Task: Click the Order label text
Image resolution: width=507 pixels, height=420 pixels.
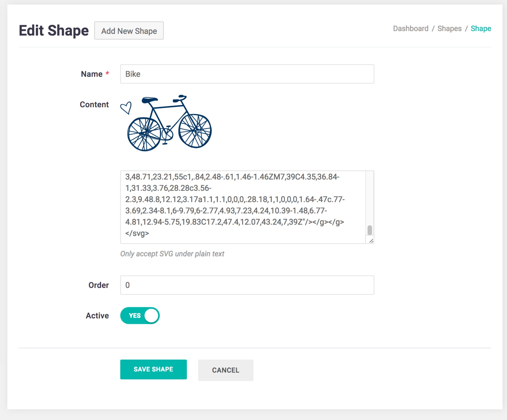Action: click(x=99, y=285)
